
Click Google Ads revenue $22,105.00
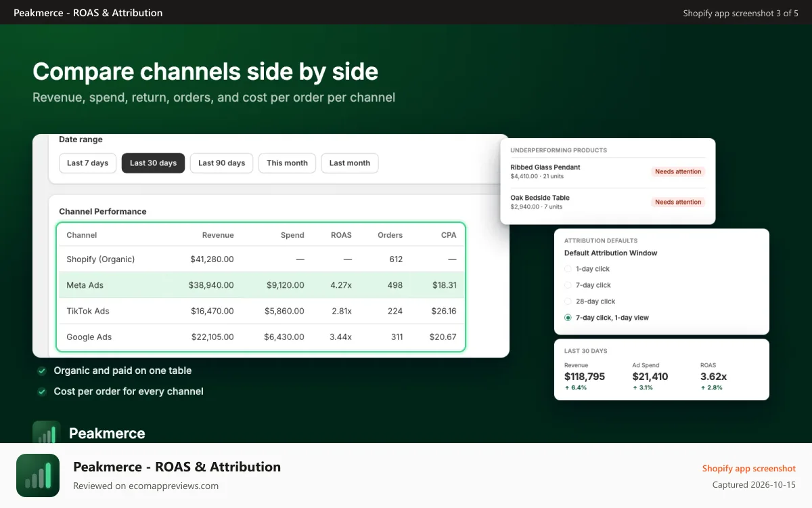pyautogui.click(x=211, y=337)
